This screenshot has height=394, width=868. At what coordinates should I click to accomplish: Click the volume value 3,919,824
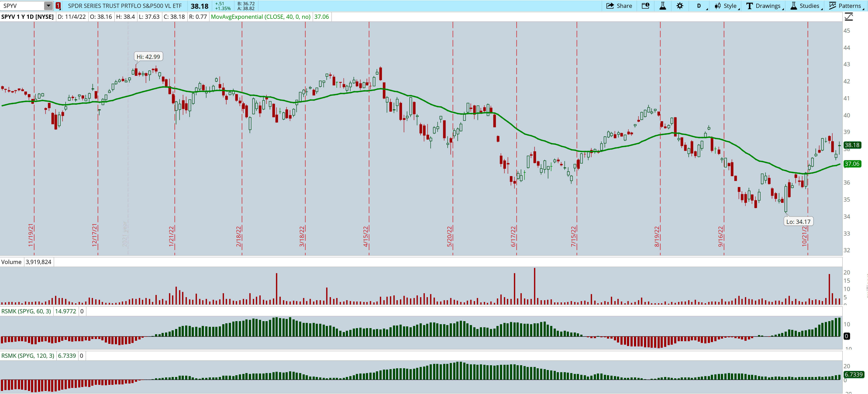[38, 262]
